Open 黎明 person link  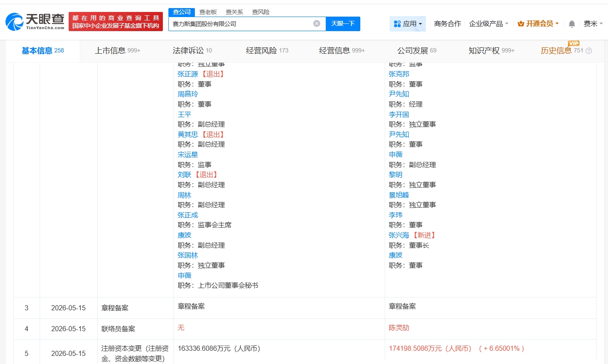click(x=395, y=175)
